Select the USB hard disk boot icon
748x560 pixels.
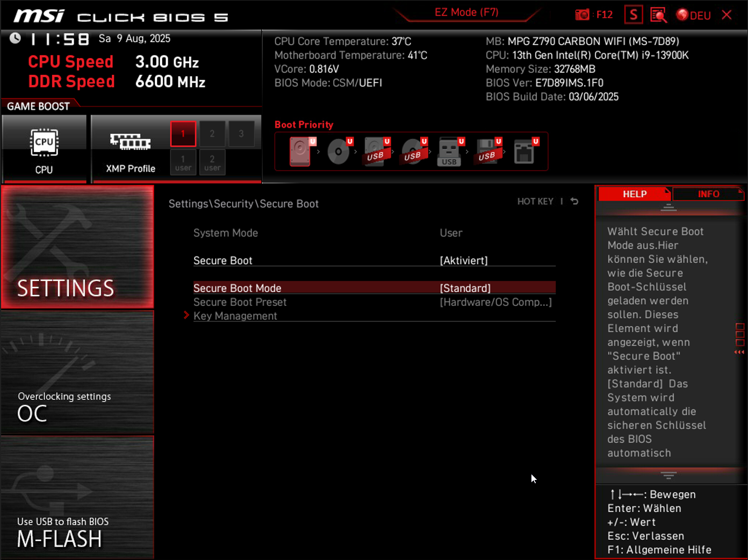pos(377,151)
